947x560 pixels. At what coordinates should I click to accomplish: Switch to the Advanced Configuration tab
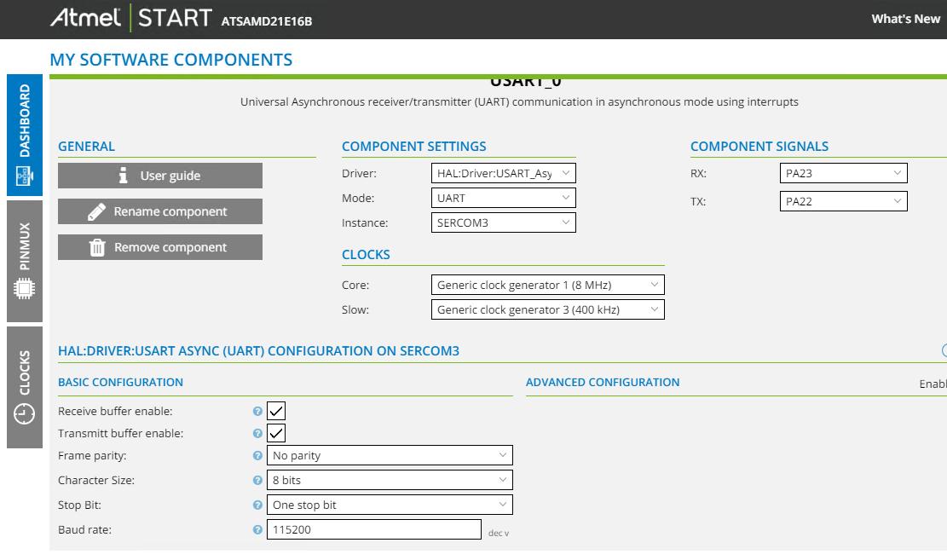coord(601,383)
